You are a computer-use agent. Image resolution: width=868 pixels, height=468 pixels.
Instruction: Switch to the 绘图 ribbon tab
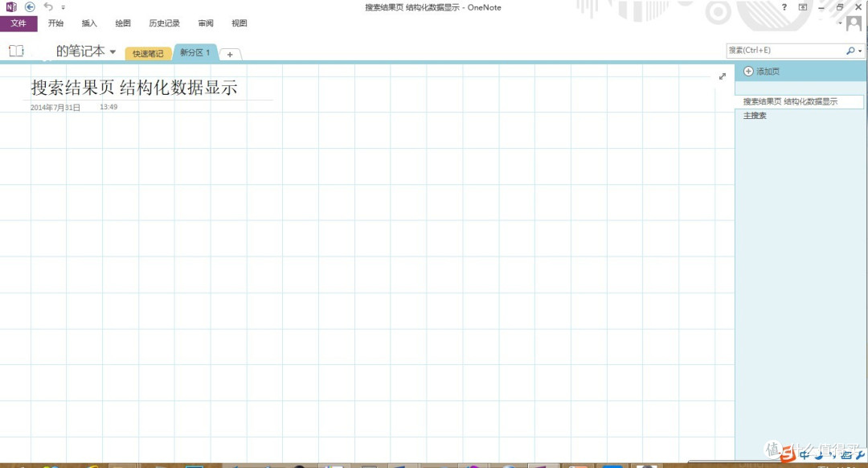pos(123,23)
